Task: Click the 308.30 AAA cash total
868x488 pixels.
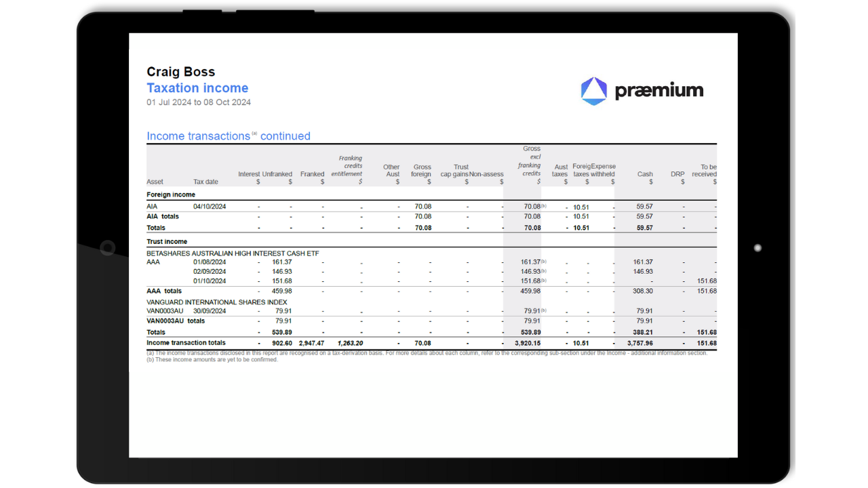Action: pyautogui.click(x=643, y=291)
